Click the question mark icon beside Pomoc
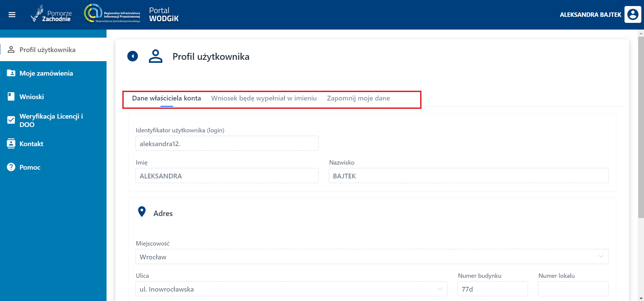The width and height of the screenshot is (644, 301). [11, 167]
